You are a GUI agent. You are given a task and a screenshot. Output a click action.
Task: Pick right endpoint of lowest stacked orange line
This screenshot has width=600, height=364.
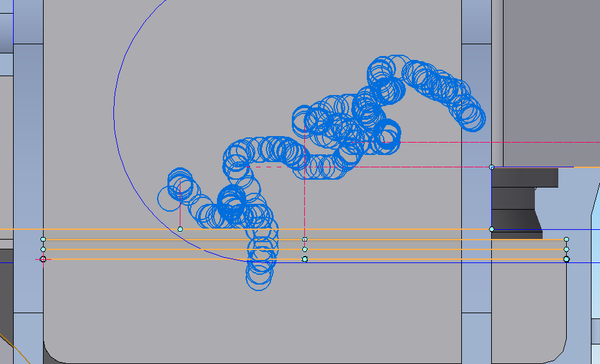pos(566,259)
